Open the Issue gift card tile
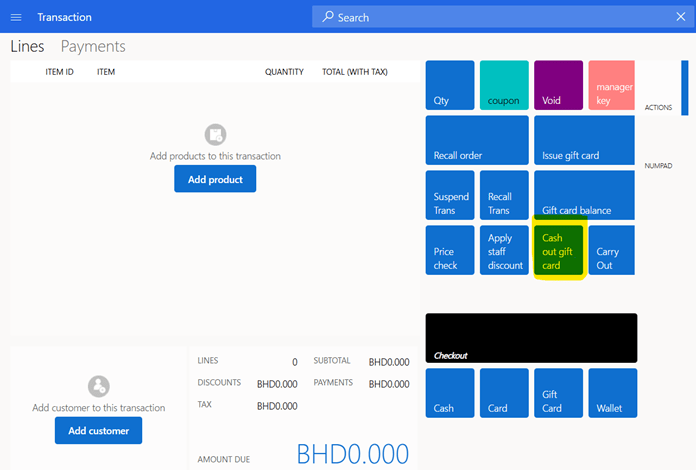The width and height of the screenshot is (696, 470). coord(584,140)
